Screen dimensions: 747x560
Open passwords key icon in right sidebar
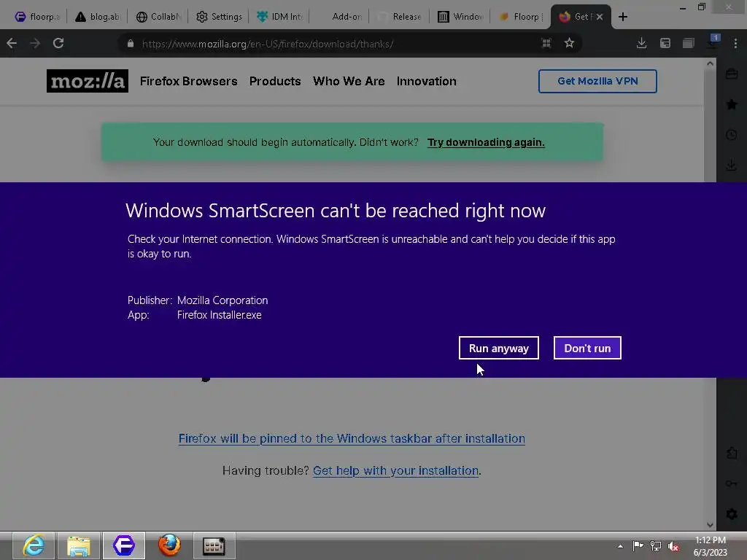(x=732, y=483)
